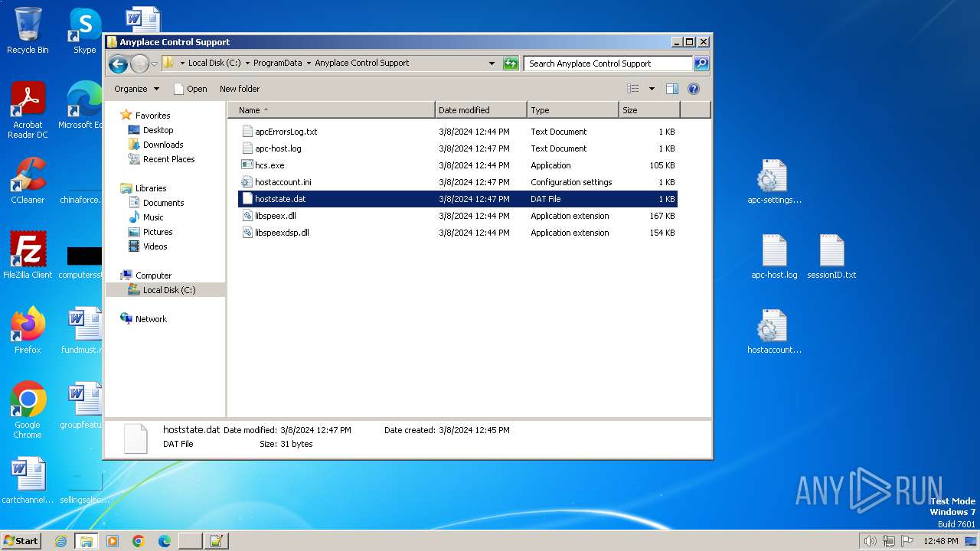
Task: Select Recycle Bin desktop icon
Action: tap(28, 31)
